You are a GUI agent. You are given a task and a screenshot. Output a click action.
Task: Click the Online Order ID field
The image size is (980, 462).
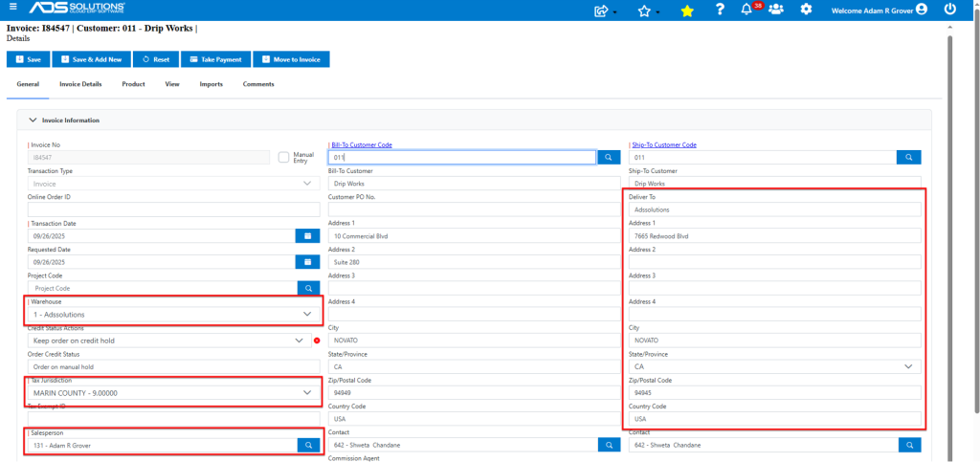pyautogui.click(x=174, y=209)
